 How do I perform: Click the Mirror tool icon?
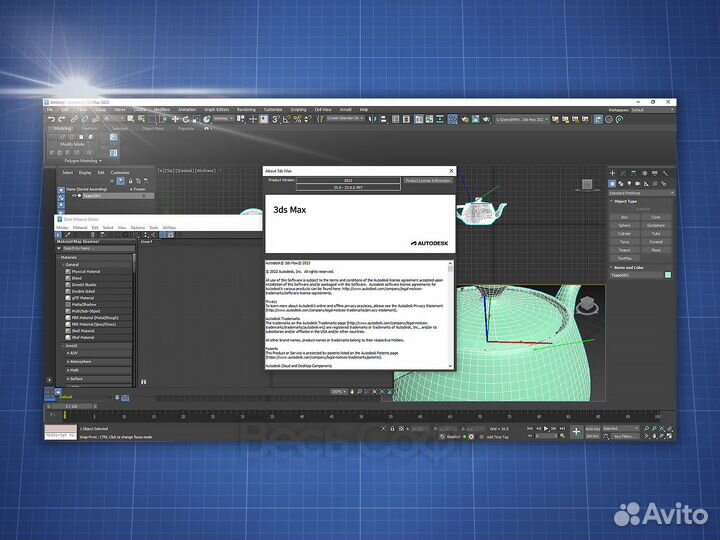coord(372,119)
